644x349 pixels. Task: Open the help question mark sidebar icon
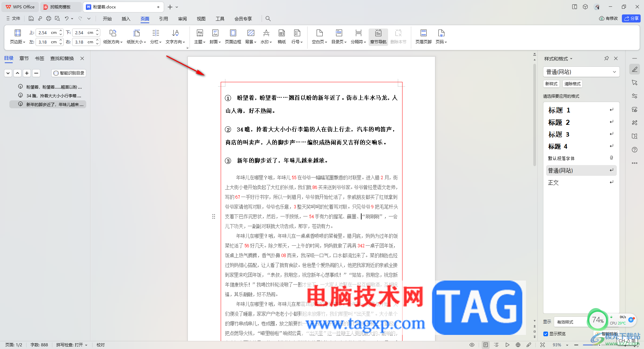tap(635, 150)
